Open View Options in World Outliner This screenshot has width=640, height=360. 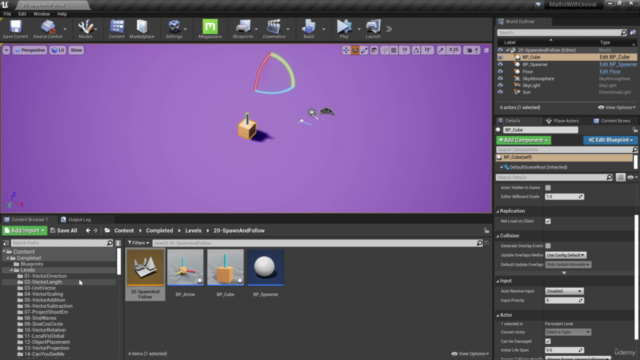(x=617, y=107)
